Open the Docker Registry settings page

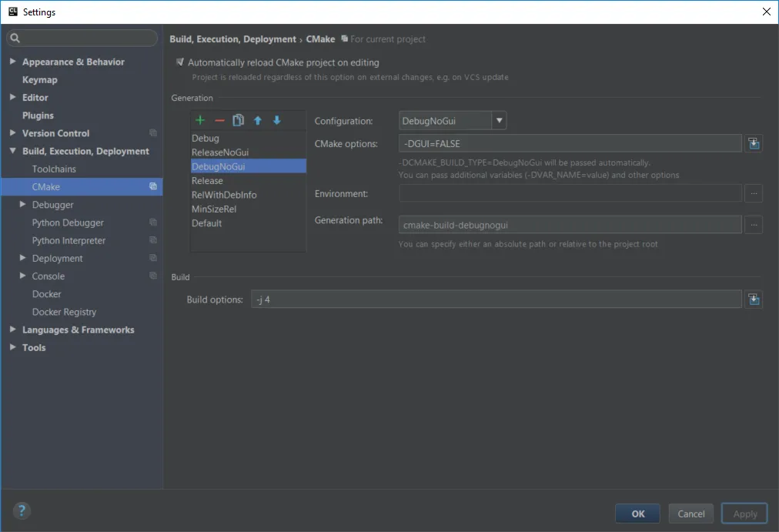(x=64, y=312)
